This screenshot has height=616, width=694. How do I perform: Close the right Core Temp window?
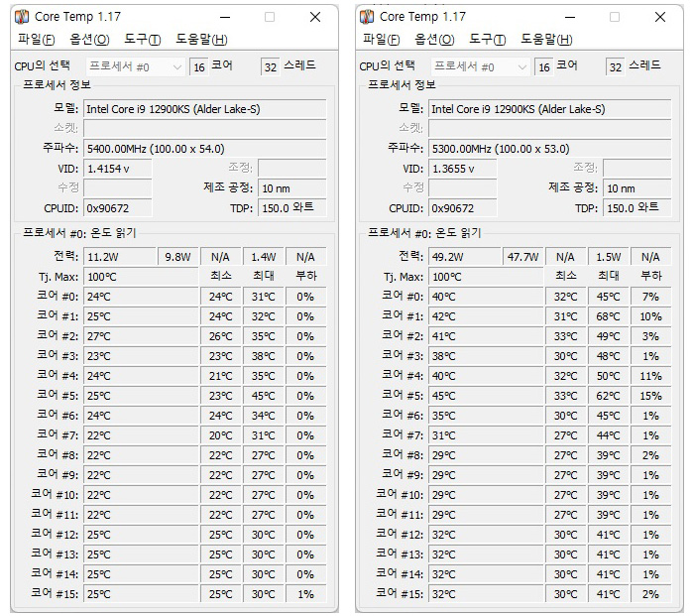pyautogui.click(x=660, y=17)
